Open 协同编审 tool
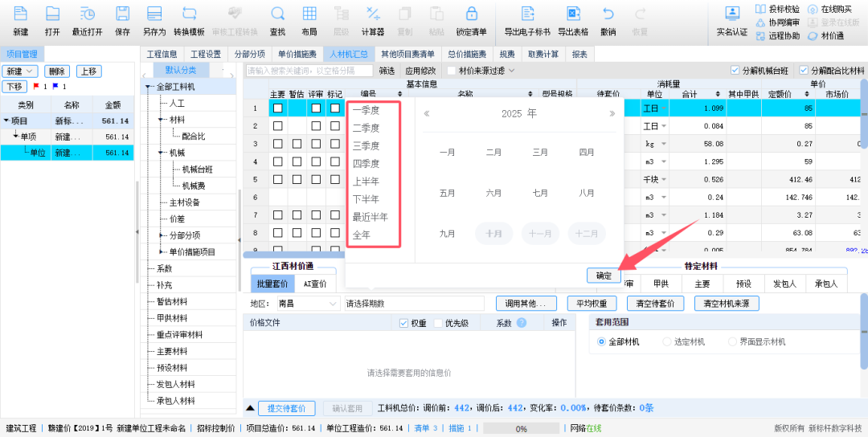Image resolution: width=868 pixels, height=437 pixels. click(x=777, y=22)
